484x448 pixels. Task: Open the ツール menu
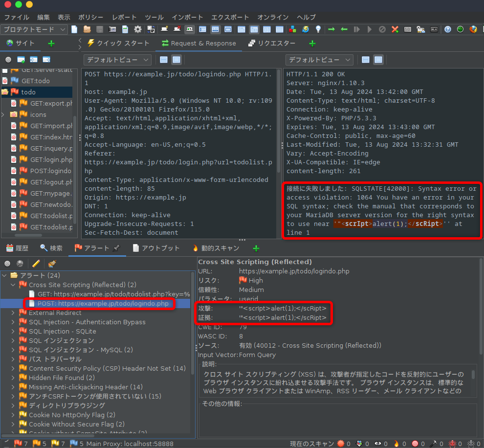pyautogui.click(x=154, y=17)
